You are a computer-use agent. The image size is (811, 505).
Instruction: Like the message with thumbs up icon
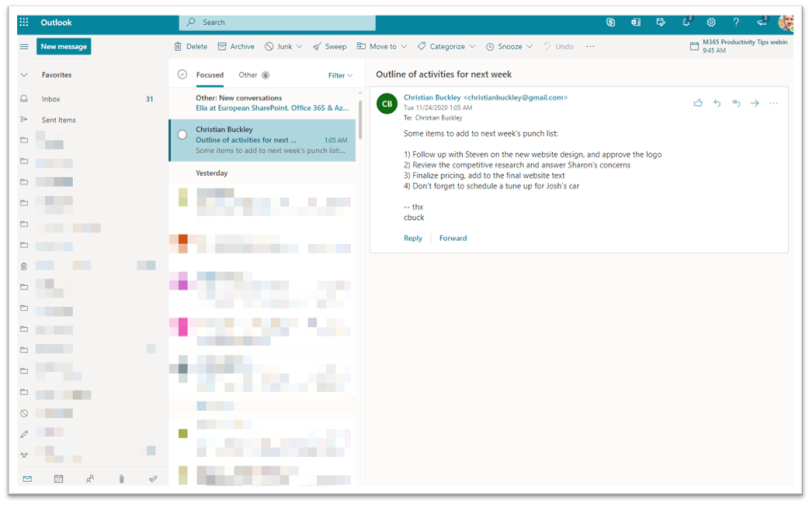click(698, 103)
